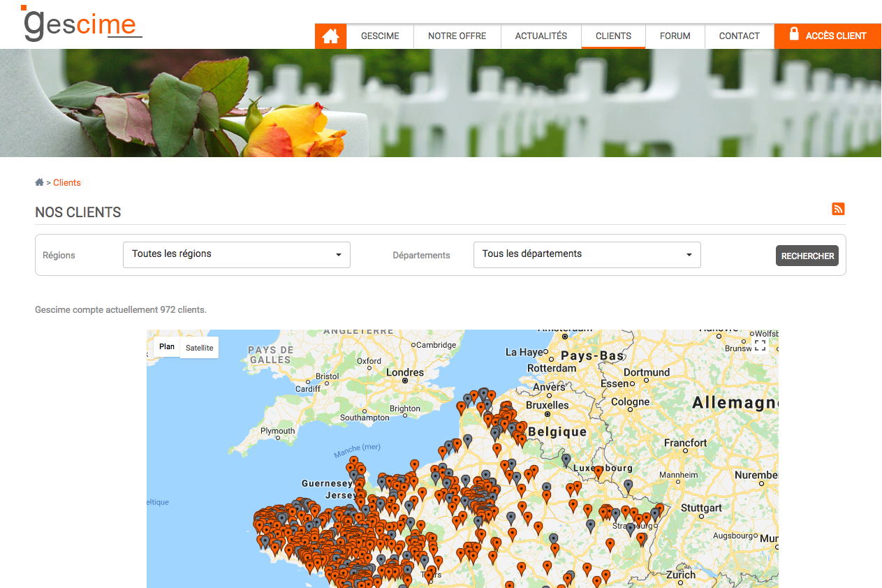The image size is (882, 588).
Task: Click the Plymouth label on map
Action: pos(277,431)
